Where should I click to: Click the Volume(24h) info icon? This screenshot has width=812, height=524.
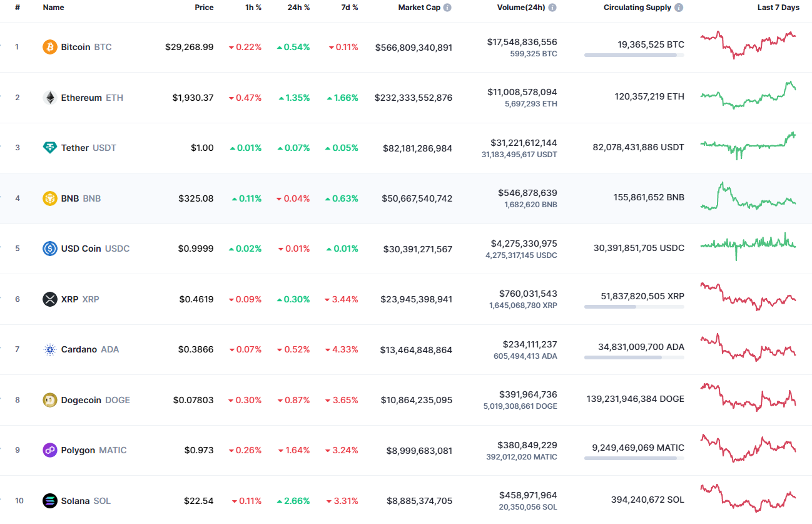tap(552, 7)
